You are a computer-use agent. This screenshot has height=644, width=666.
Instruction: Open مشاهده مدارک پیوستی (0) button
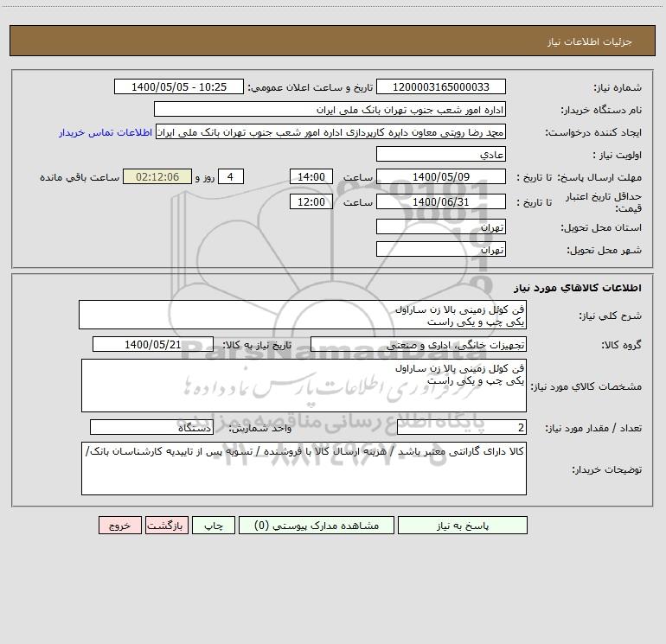click(x=317, y=526)
